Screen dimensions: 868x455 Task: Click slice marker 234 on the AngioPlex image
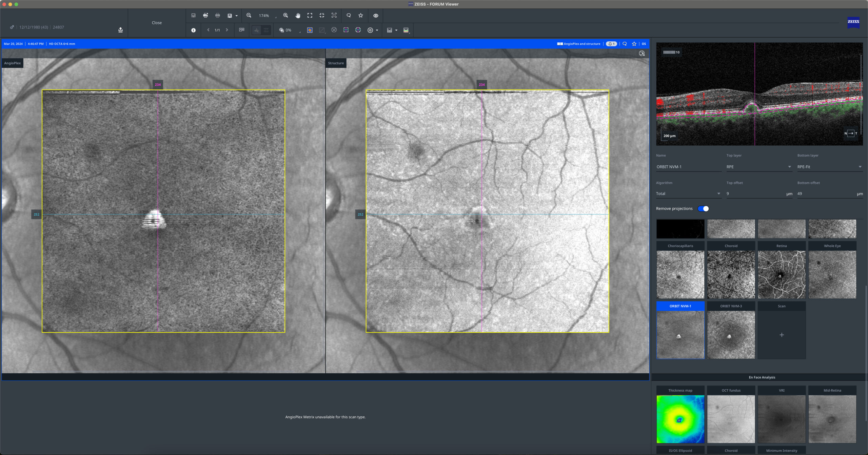pos(158,84)
